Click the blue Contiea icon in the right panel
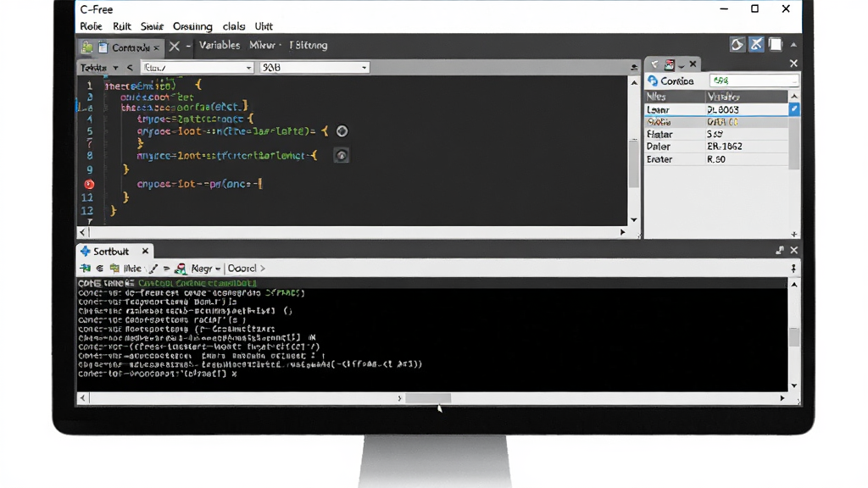Viewport: 868px width, 488px height. [x=653, y=80]
